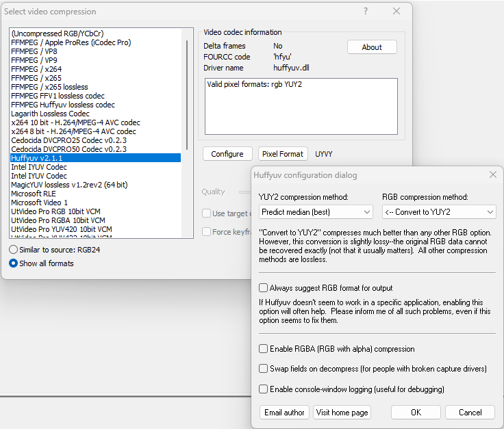Toggle Swap fields on decompress checkbox

(x=263, y=369)
